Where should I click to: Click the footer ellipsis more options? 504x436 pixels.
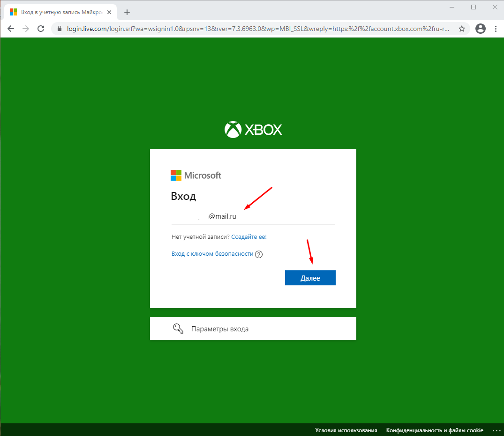[496, 430]
